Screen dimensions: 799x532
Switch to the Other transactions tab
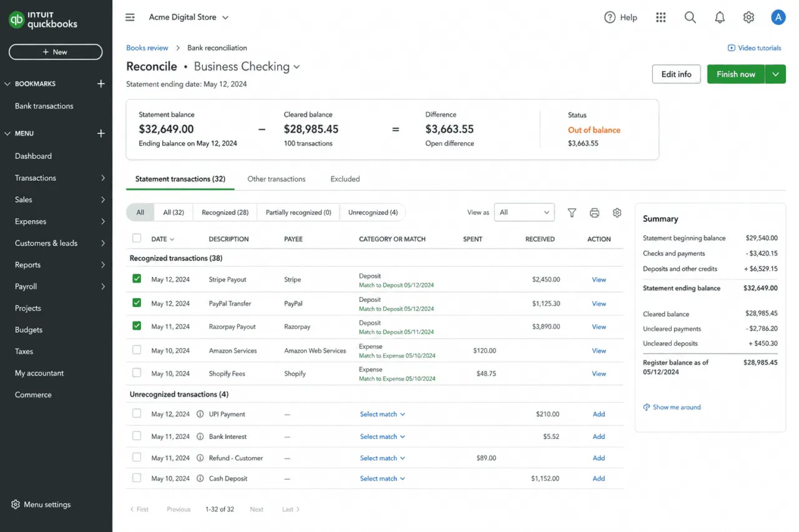[277, 179]
